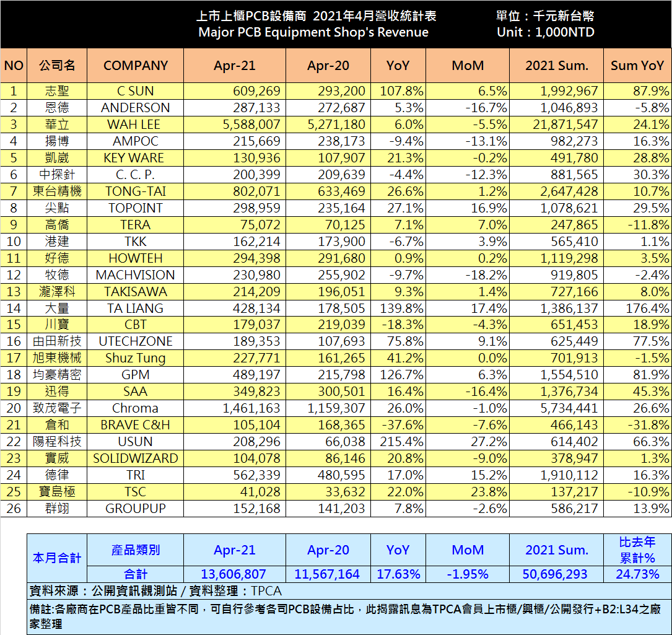Click the Apr-21 column header
Image resolution: width=672 pixels, height=635 pixels.
[x=233, y=65]
